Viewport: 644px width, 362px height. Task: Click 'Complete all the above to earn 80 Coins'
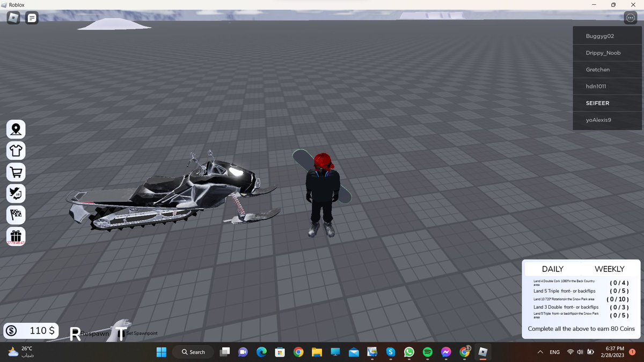coord(581,329)
